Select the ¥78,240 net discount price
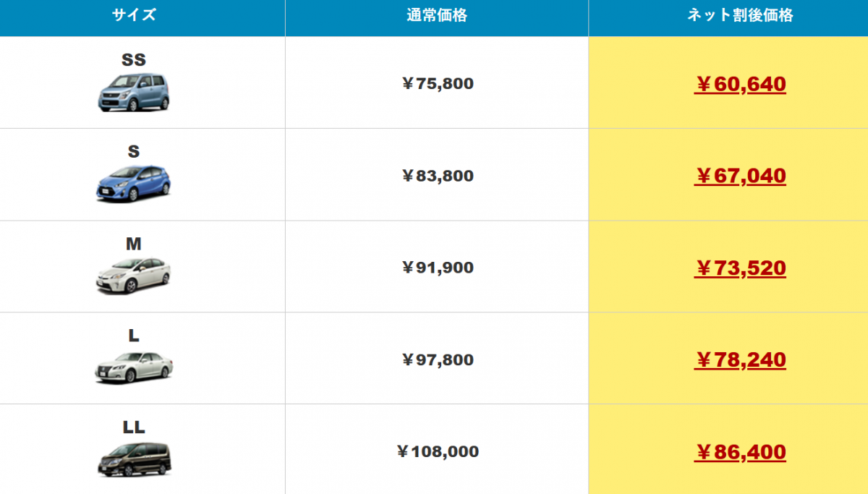The width and height of the screenshot is (868, 494). click(740, 359)
